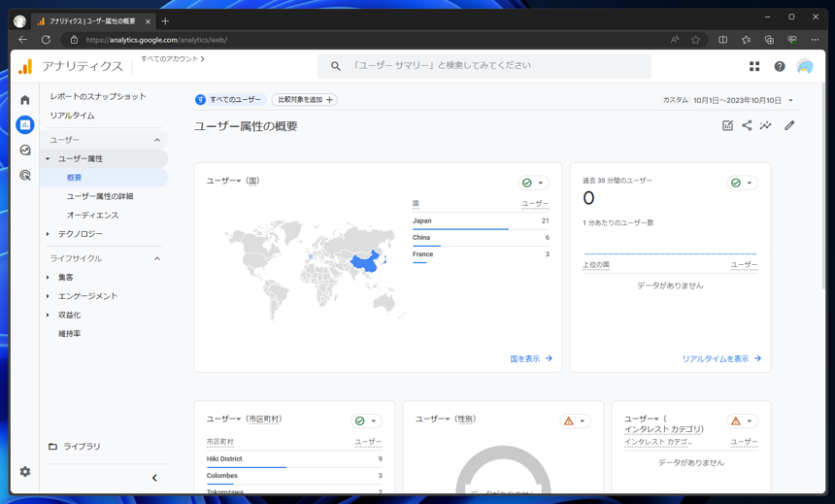Click the customize report icon

coord(727,125)
